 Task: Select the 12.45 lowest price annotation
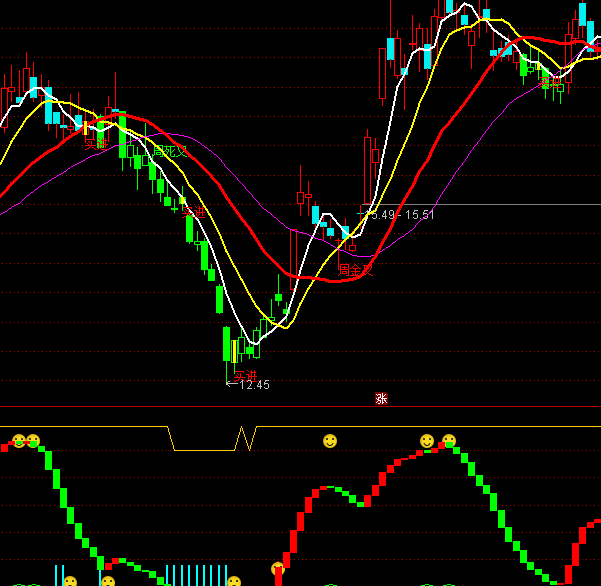click(248, 385)
